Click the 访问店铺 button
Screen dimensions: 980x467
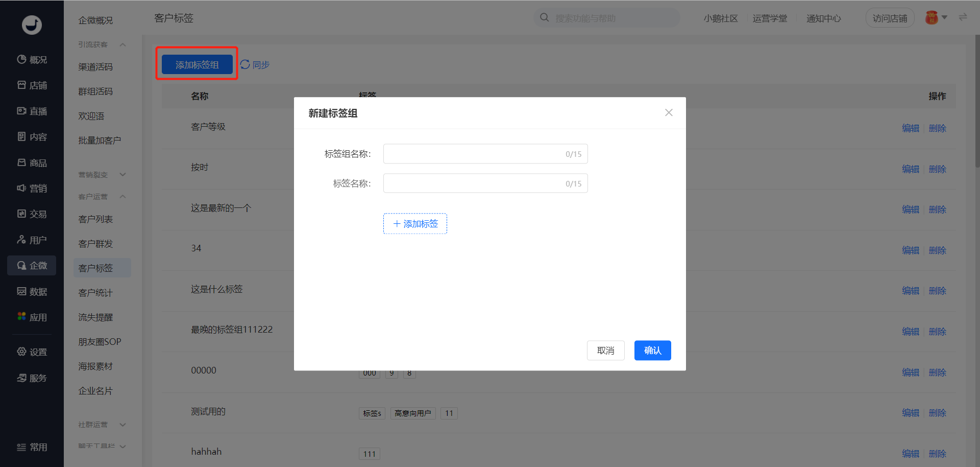point(890,18)
